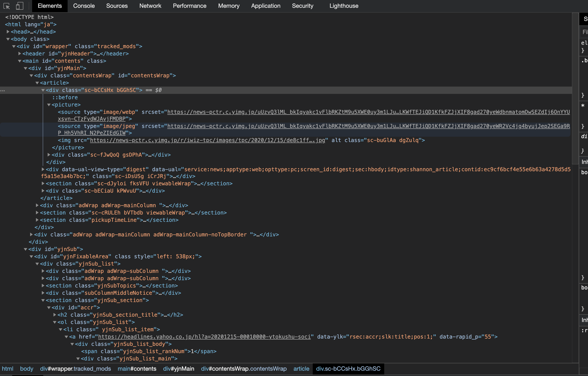Open the img src jpg URL link
This screenshot has height=376, width=588.
[x=208, y=140]
